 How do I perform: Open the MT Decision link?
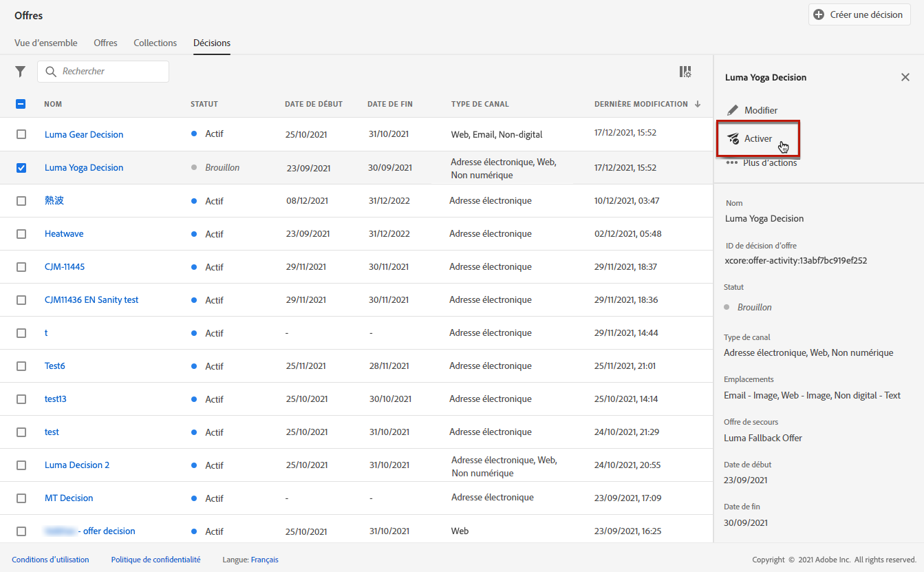pyautogui.click(x=69, y=498)
